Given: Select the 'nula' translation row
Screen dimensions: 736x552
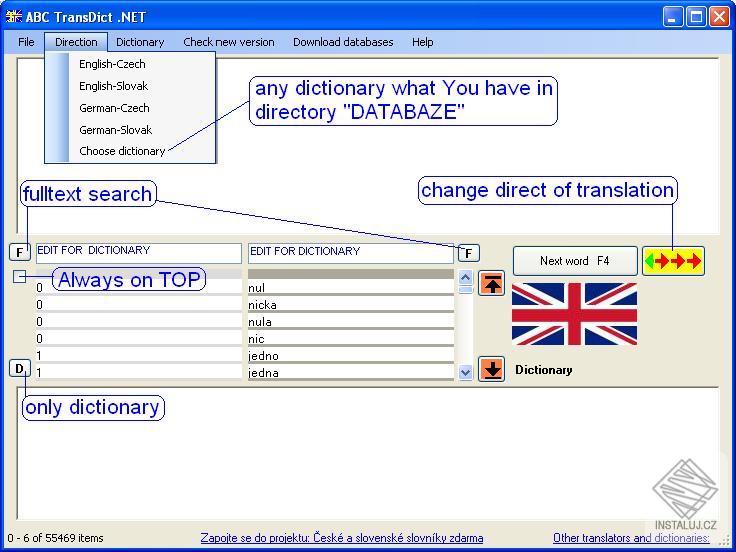Looking at the screenshot, I should click(351, 322).
